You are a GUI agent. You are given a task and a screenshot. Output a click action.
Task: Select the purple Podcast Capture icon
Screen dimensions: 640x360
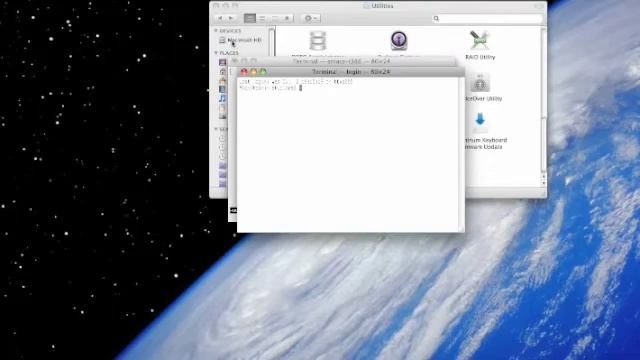point(399,40)
